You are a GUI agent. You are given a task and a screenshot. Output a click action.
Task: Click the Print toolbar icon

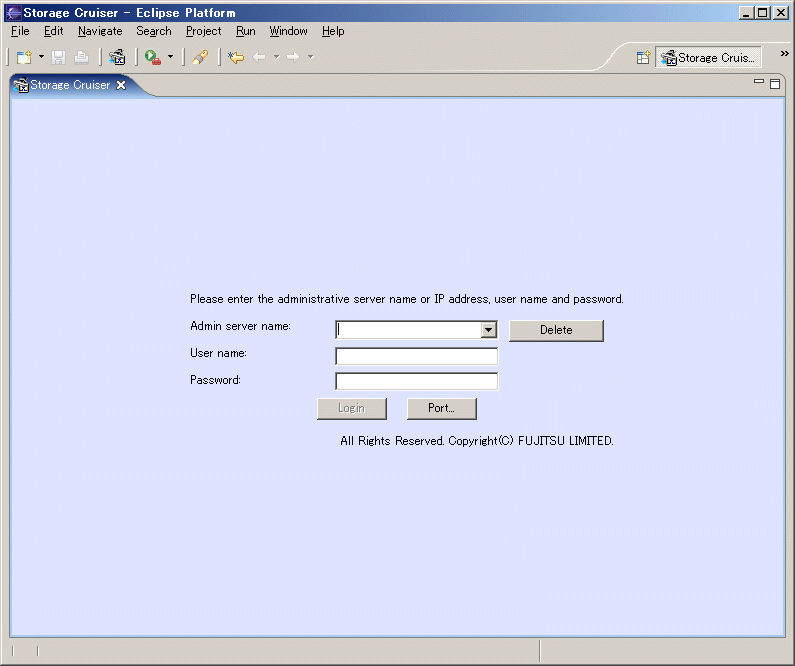coord(82,57)
